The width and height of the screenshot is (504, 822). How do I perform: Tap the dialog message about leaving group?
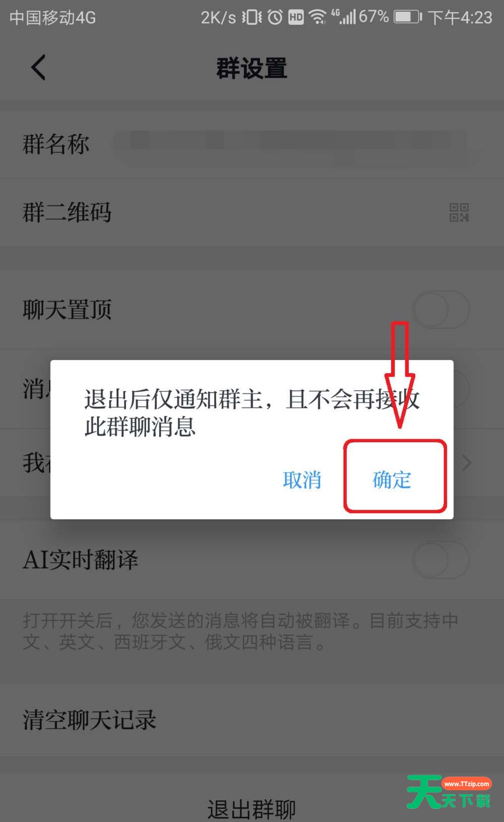251,413
